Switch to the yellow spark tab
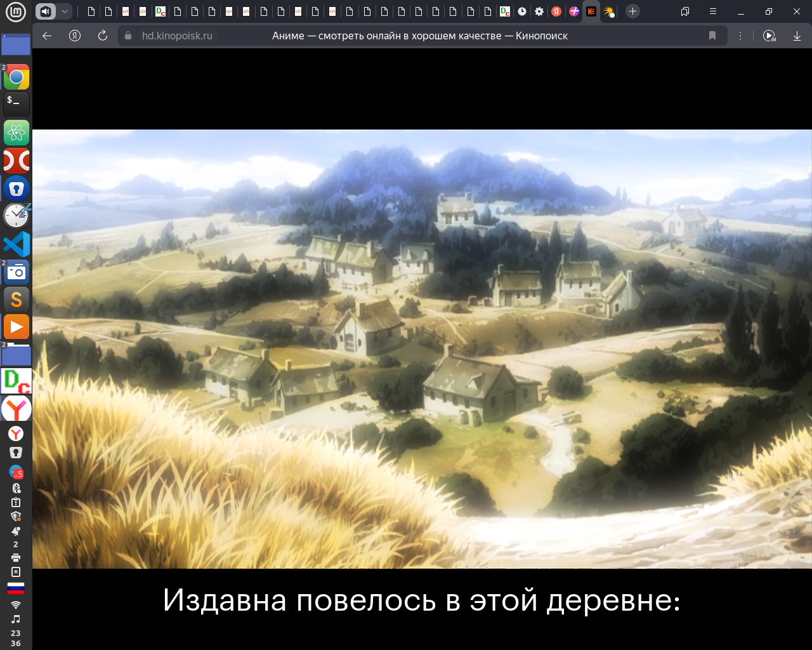This screenshot has height=650, width=812. (x=609, y=11)
